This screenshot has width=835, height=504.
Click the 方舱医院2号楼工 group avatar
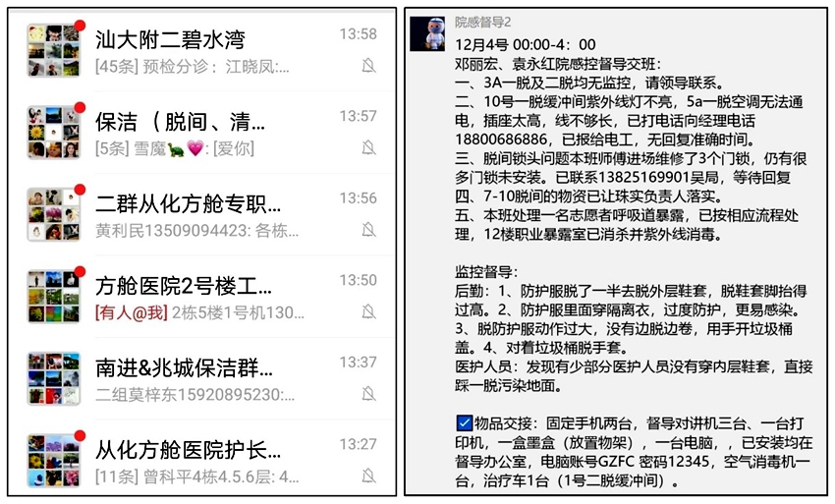tap(53, 297)
